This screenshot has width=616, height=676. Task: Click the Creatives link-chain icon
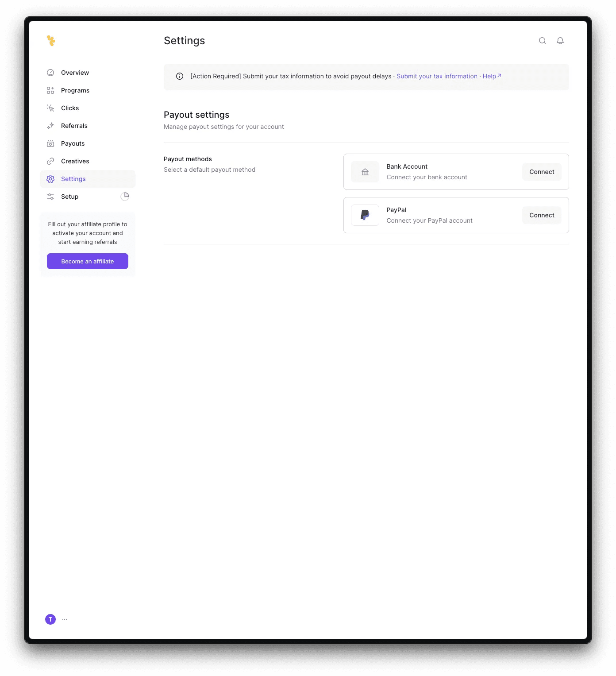50,161
